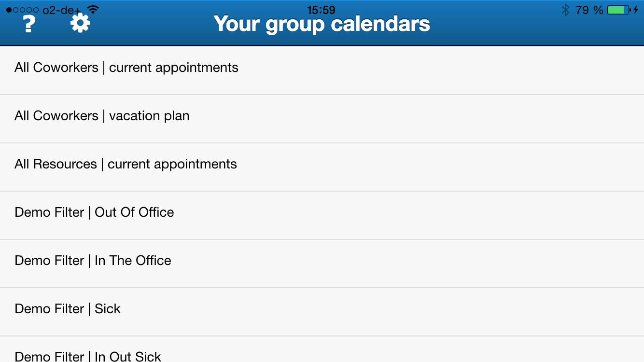Select All Coworkers | vacation plan

coord(102,116)
